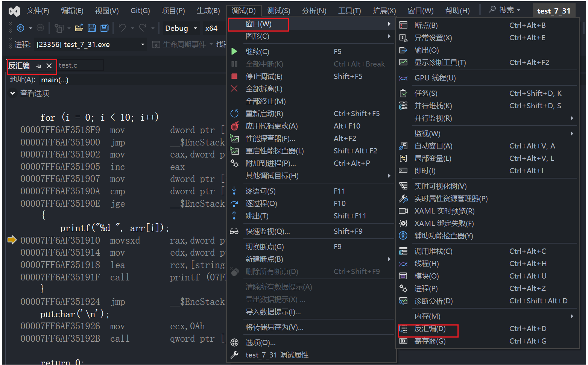The image size is (588, 365).
Task: Switch to the test.c tab
Action: pyautogui.click(x=68, y=65)
